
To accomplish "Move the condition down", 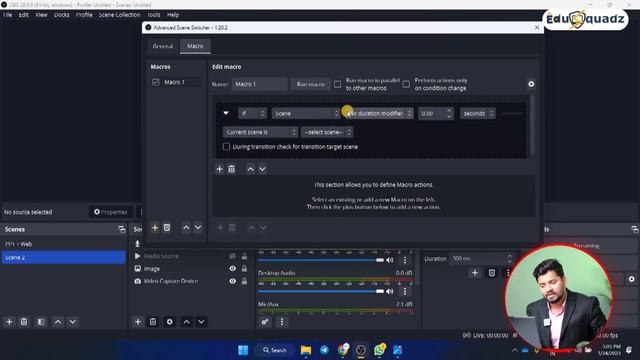I will click(262, 169).
